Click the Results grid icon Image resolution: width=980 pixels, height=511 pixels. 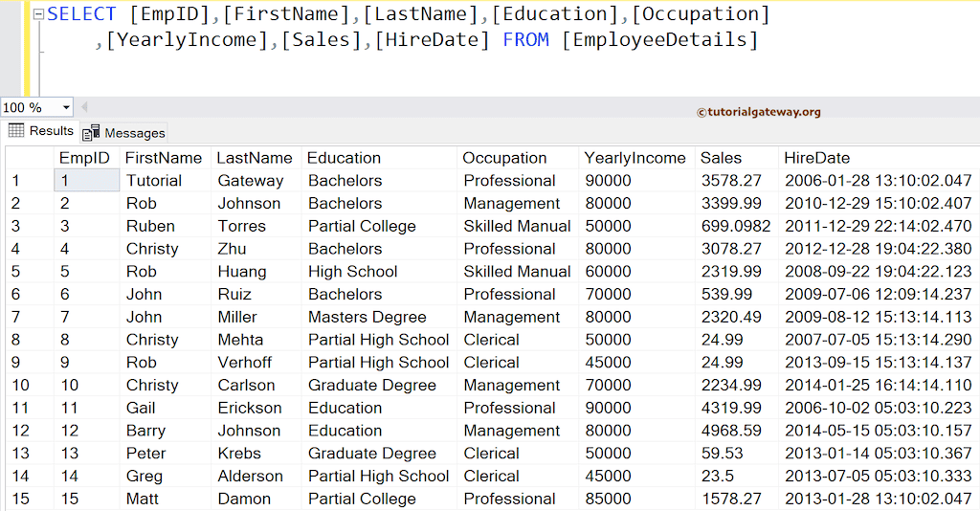pyautogui.click(x=16, y=130)
